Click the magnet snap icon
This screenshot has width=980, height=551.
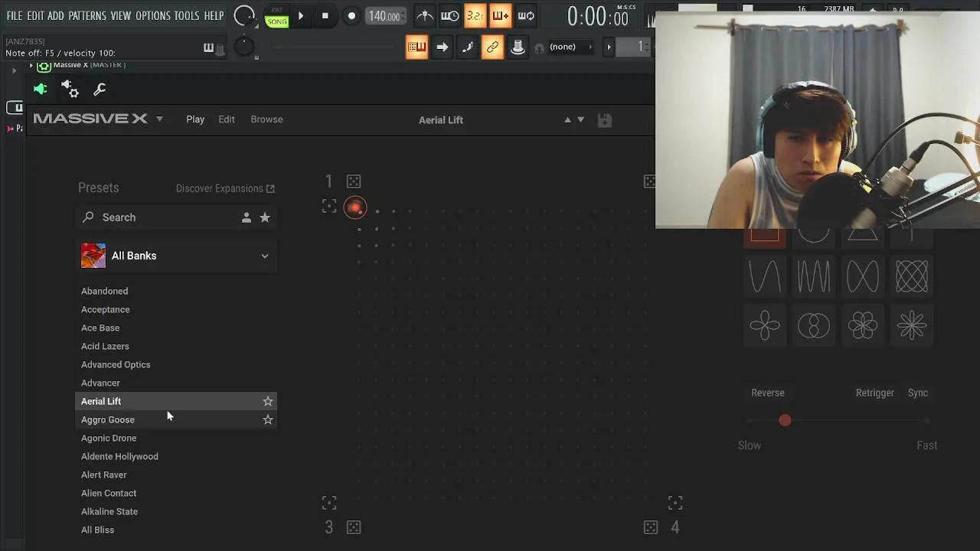[x=539, y=47]
